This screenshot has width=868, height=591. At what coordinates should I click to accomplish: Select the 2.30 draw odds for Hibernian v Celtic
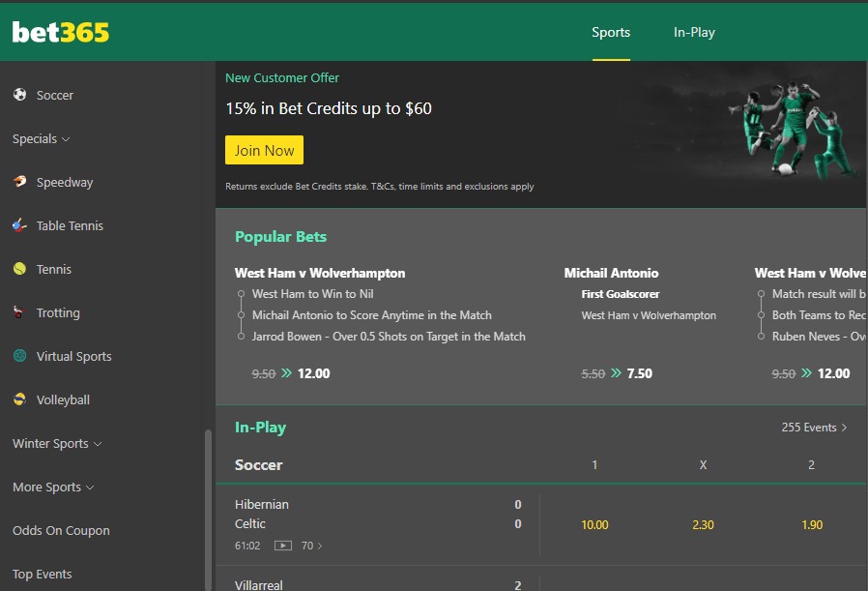pyautogui.click(x=703, y=524)
